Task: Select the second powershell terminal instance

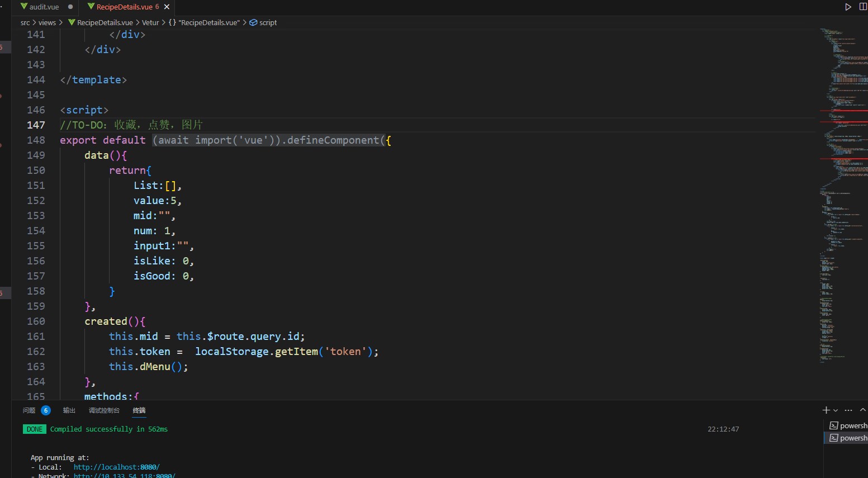Action: 848,438
